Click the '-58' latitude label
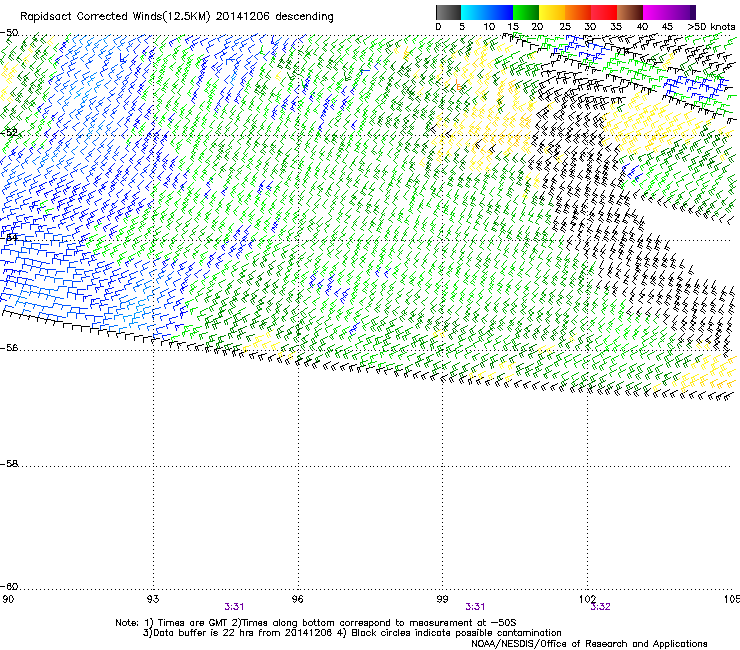This screenshot has width=740, height=650. tap(9, 464)
